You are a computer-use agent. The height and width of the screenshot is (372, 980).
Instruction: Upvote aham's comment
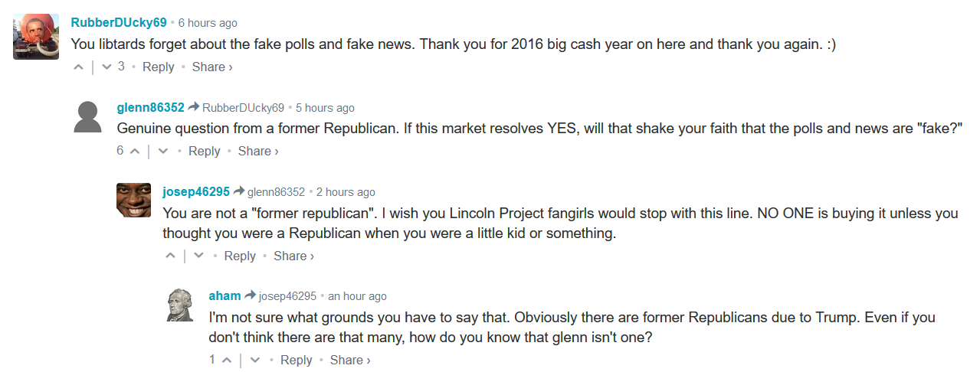pyautogui.click(x=228, y=361)
